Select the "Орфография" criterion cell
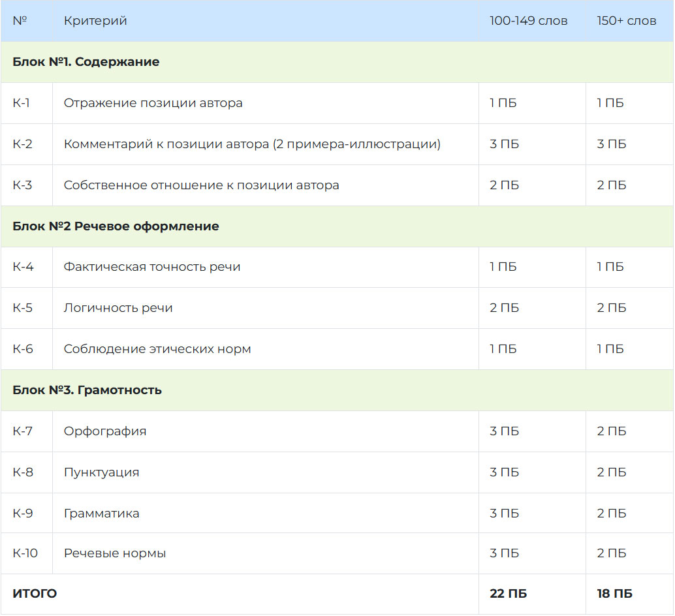Image resolution: width=675 pixels, height=616 pixels. point(265,431)
